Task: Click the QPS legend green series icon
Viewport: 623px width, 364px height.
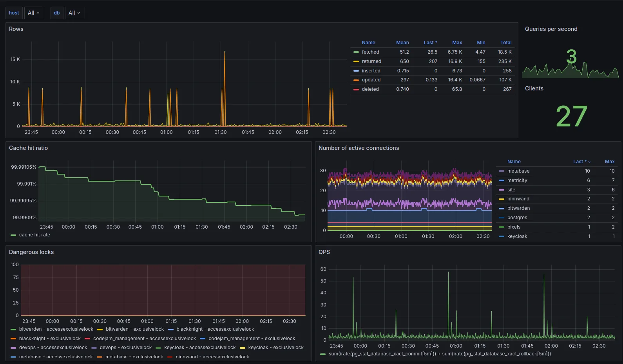Action: click(323, 354)
